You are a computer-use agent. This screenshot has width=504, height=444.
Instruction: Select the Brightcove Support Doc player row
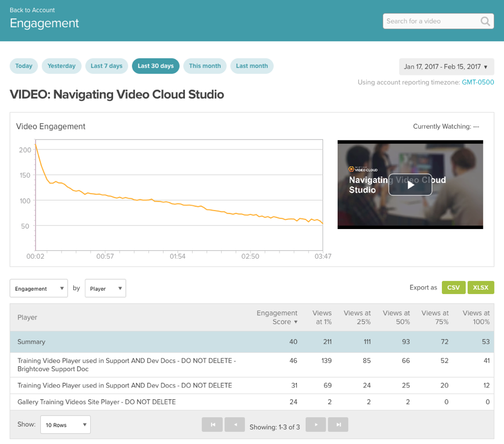coord(251,365)
